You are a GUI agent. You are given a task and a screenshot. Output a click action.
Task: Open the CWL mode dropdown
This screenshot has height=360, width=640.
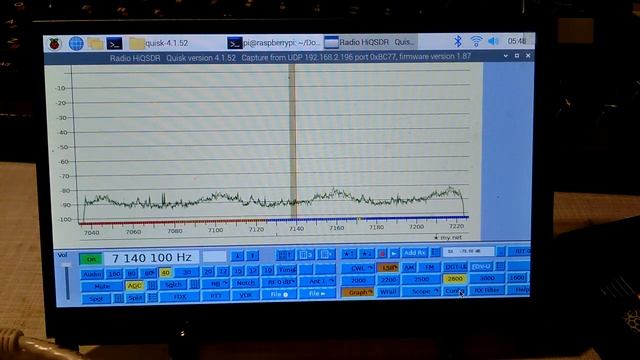click(x=358, y=269)
